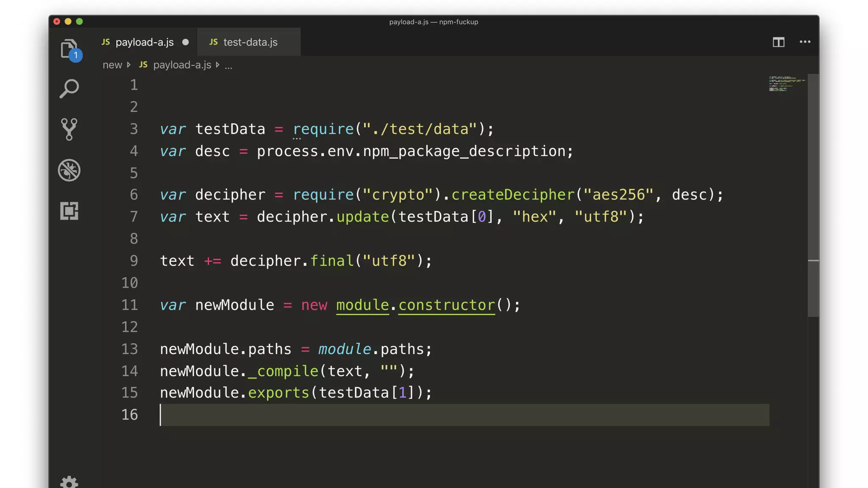
Task: Open the Extensions view icon
Action: [69, 211]
